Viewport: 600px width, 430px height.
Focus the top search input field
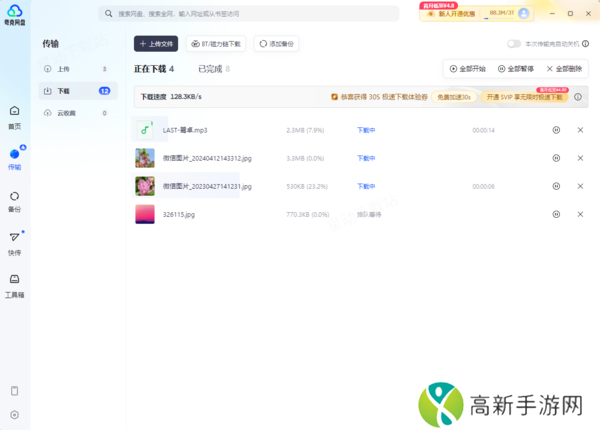249,14
